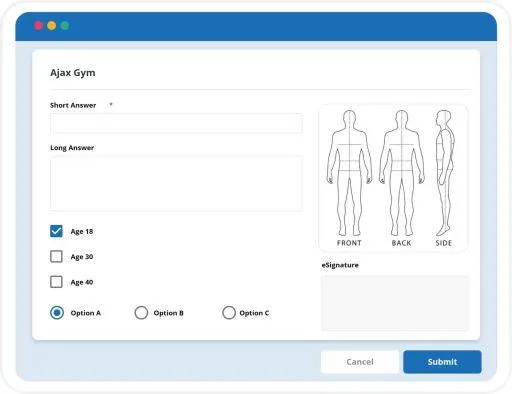Enable the Age 40 checkbox

coord(56,282)
